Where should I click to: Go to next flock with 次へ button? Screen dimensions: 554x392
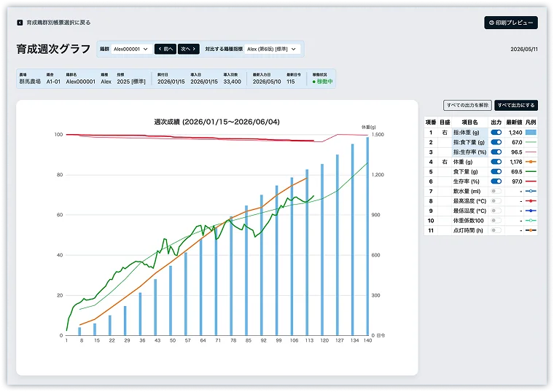click(188, 49)
